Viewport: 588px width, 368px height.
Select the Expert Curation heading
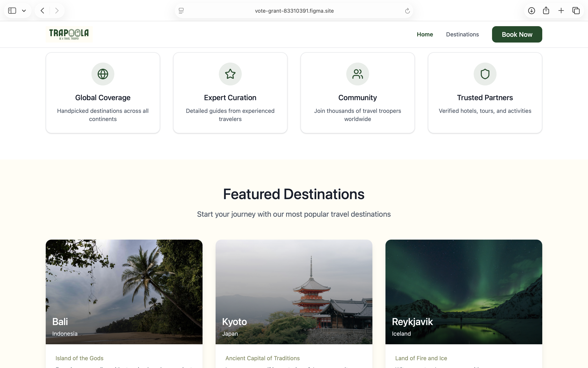[x=230, y=98]
